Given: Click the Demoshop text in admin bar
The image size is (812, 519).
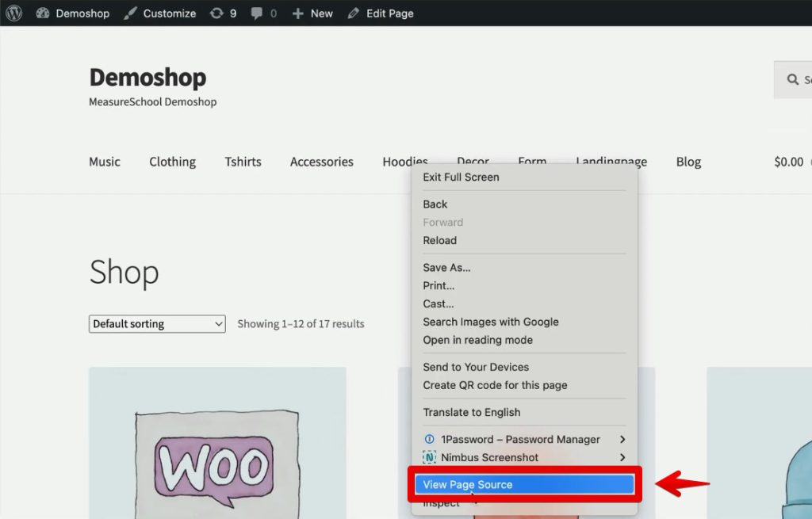Looking at the screenshot, I should pyautogui.click(x=82, y=13).
